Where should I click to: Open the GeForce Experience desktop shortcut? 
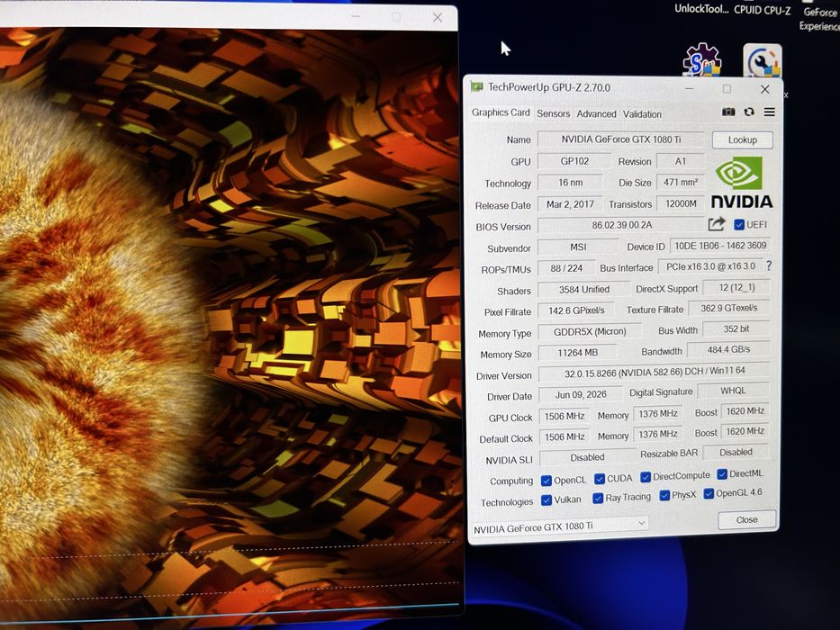[x=819, y=19]
